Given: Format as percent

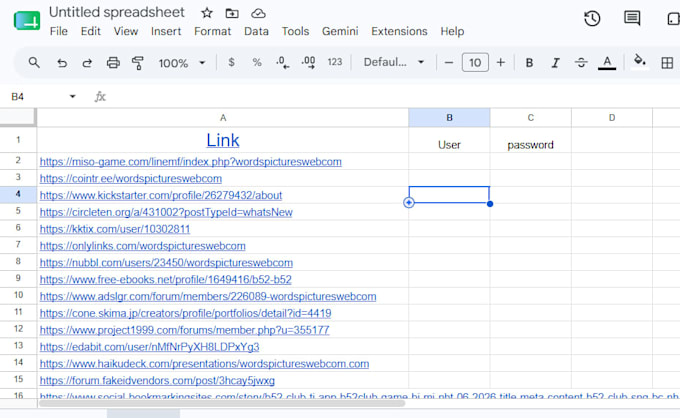Looking at the screenshot, I should click(257, 62).
